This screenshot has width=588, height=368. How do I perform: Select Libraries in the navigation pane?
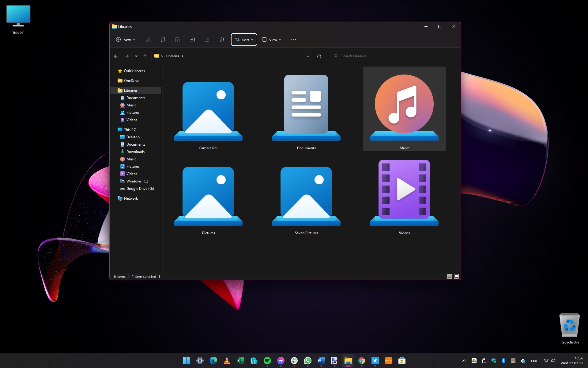(x=131, y=90)
